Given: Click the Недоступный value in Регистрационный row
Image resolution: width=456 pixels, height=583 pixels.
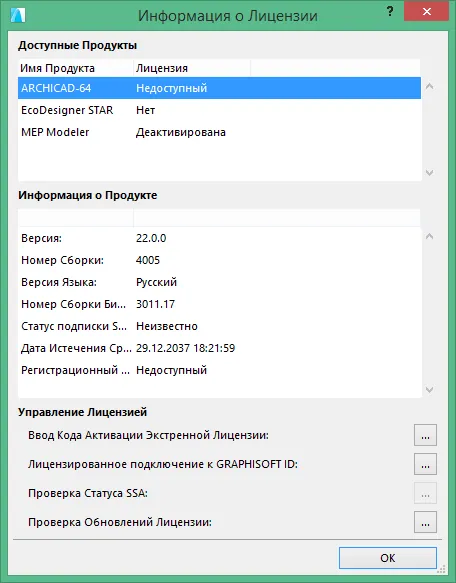Looking at the screenshot, I should tap(171, 370).
